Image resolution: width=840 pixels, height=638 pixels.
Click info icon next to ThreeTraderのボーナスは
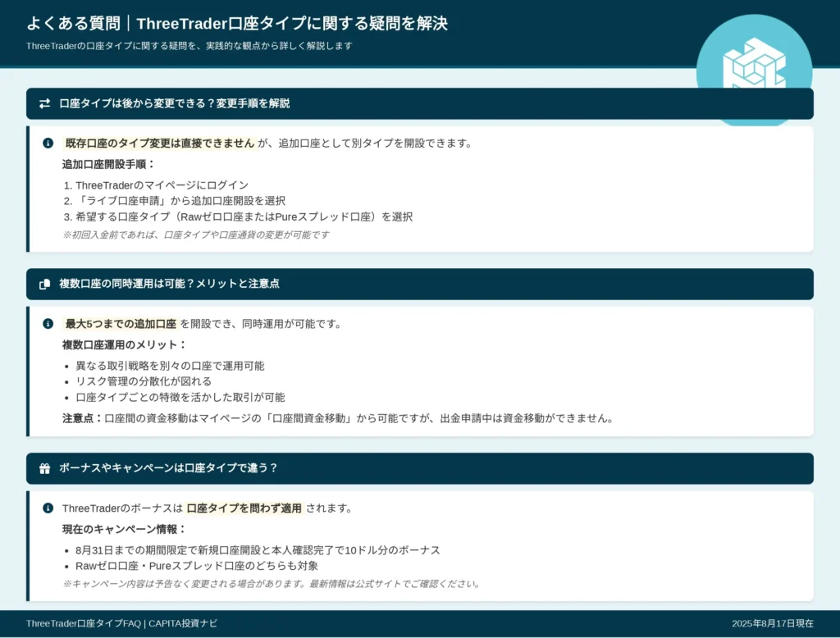click(48, 508)
